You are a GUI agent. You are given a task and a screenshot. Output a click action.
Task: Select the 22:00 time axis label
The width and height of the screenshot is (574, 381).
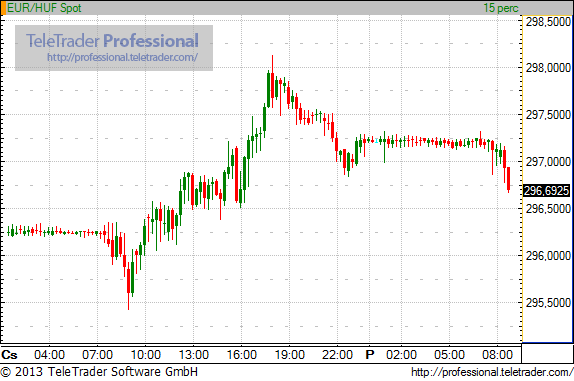338,355
